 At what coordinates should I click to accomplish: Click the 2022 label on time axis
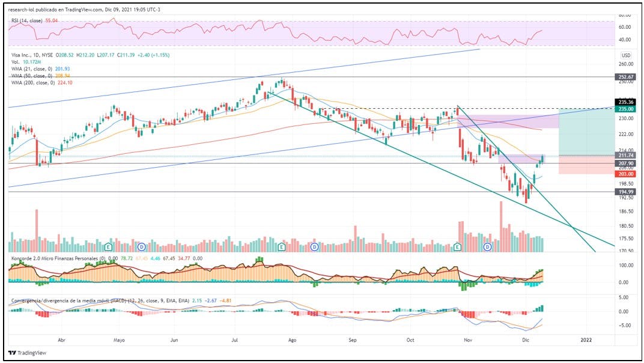[586, 340]
